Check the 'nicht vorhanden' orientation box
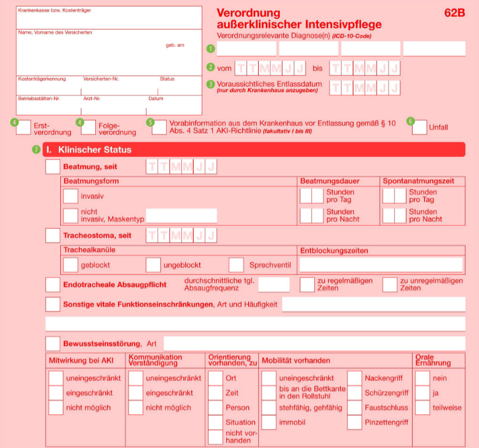Screen dimensions: 479x448 pos(215,437)
